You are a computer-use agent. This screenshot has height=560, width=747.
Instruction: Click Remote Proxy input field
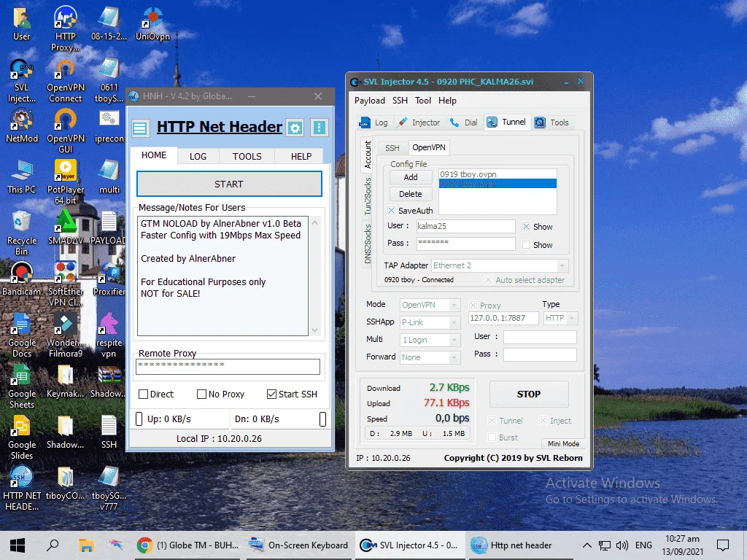click(x=228, y=366)
